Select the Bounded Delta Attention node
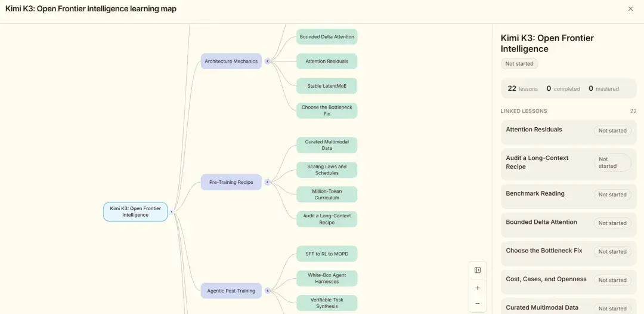 coord(327,36)
